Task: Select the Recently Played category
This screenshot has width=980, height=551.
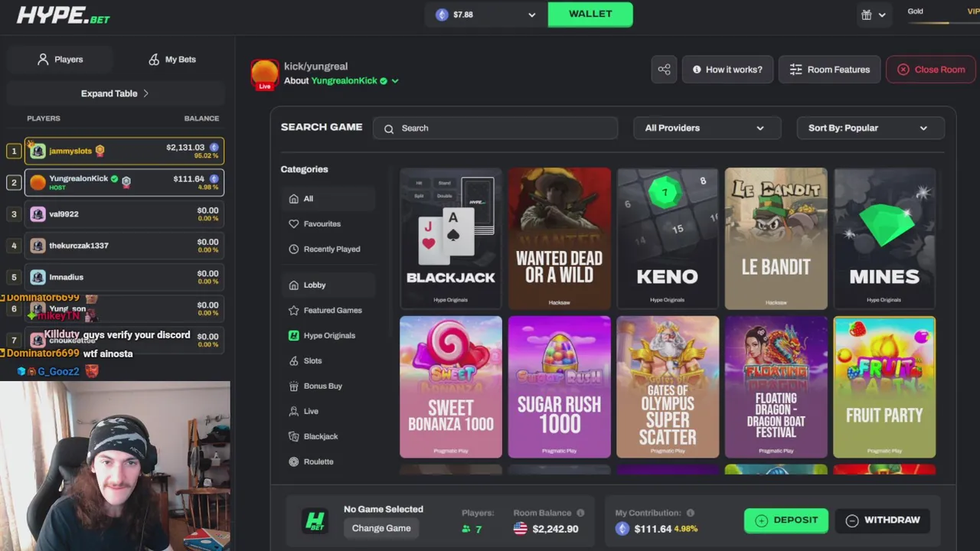Action: point(328,249)
